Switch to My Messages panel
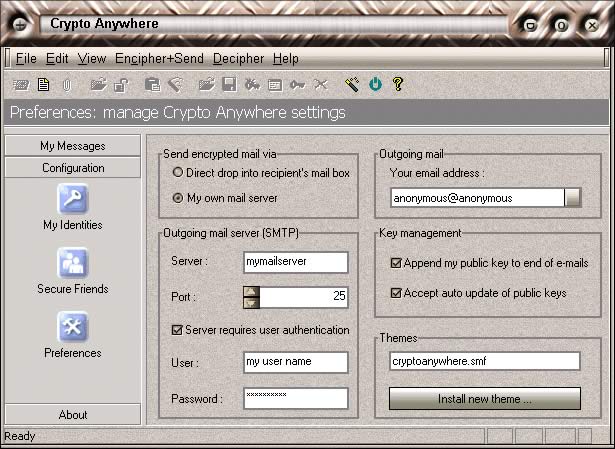The width and height of the screenshot is (615, 449). 73,146
